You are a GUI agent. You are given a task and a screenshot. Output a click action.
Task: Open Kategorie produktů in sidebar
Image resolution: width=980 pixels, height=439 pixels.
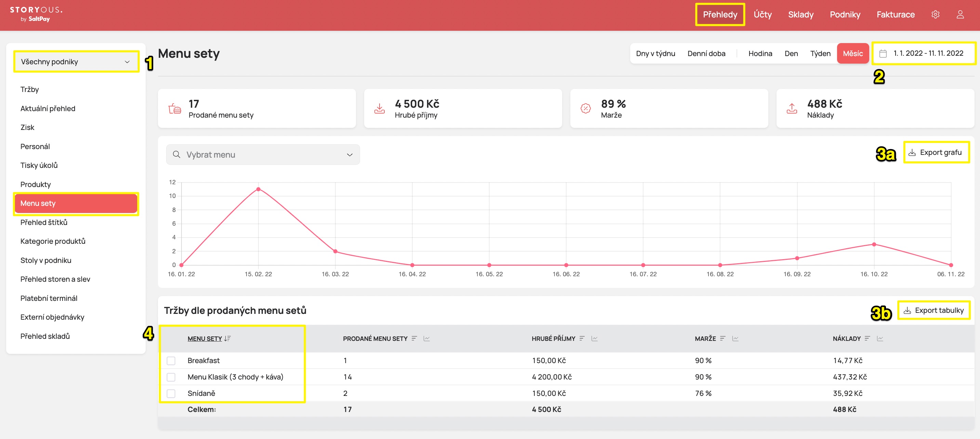click(x=53, y=241)
